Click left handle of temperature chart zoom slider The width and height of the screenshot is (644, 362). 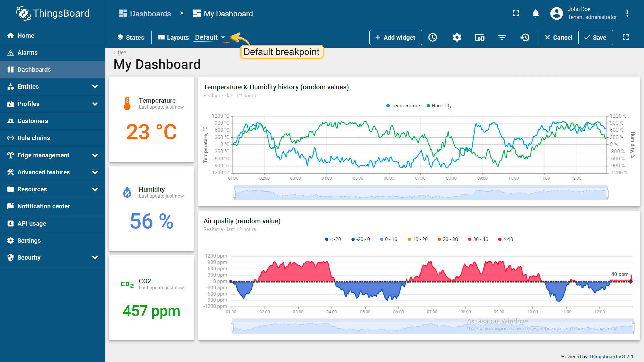tap(234, 193)
